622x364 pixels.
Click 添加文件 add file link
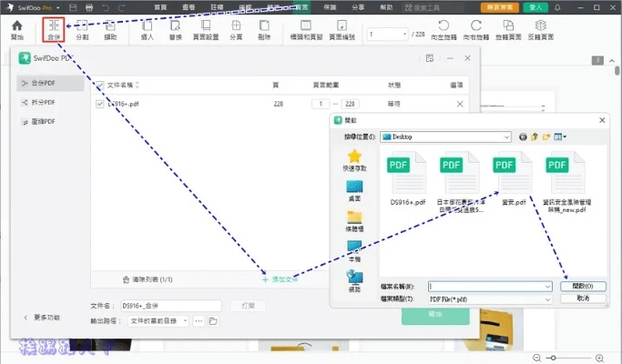[x=280, y=279]
